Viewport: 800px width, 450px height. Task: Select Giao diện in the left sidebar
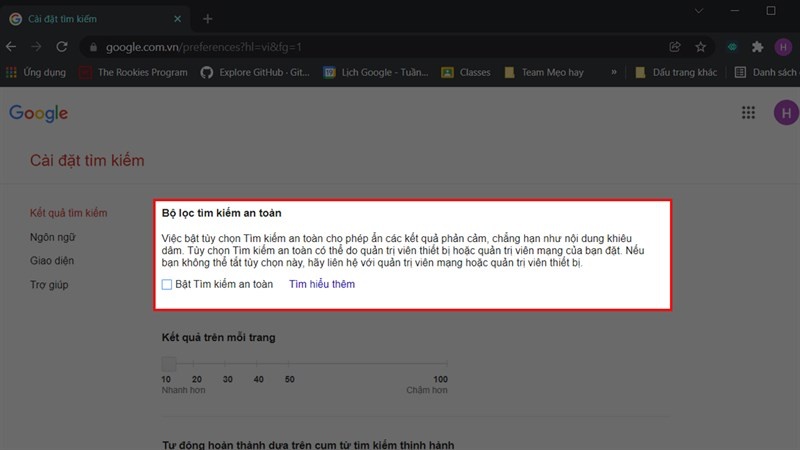click(49, 261)
